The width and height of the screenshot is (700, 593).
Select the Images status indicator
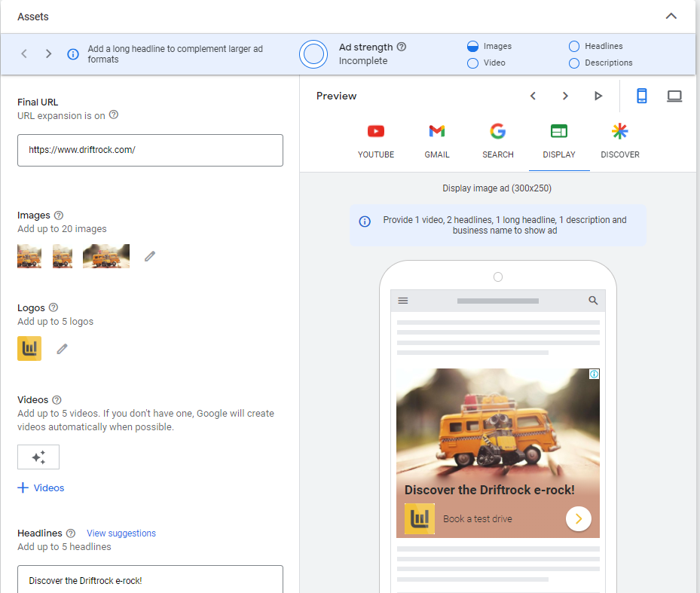coord(473,46)
